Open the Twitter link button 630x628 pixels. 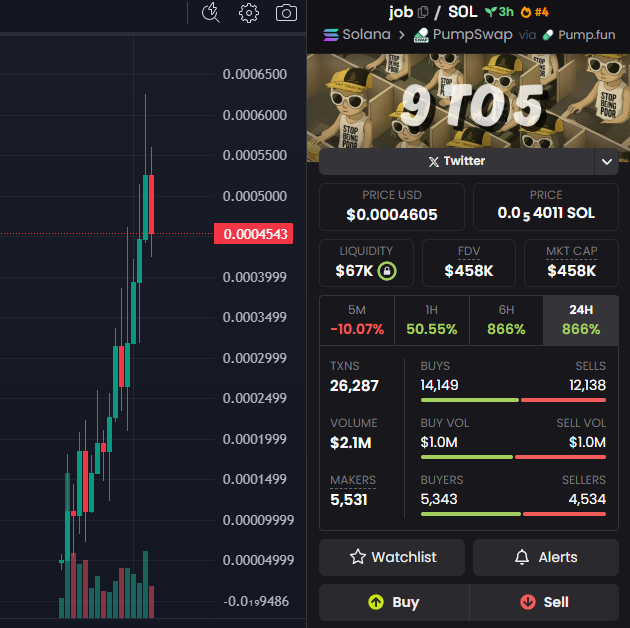tap(457, 162)
